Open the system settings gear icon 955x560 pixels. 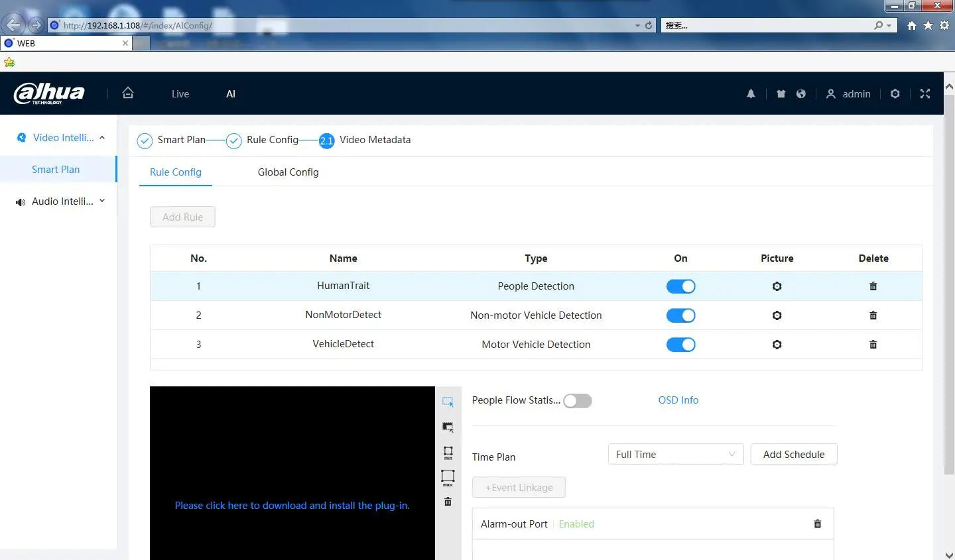[x=895, y=94]
